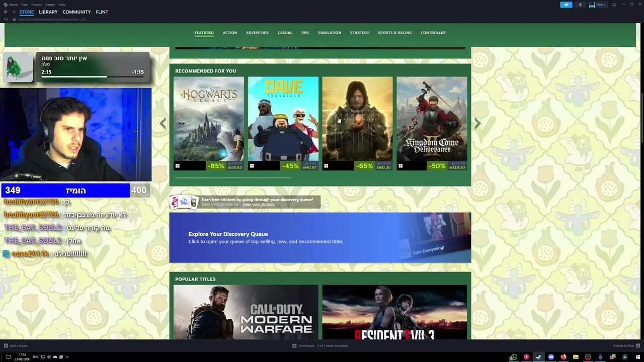This screenshot has height=362, width=644.
Task: Open Explore Your Discovery Queue banner
Action: point(320,237)
